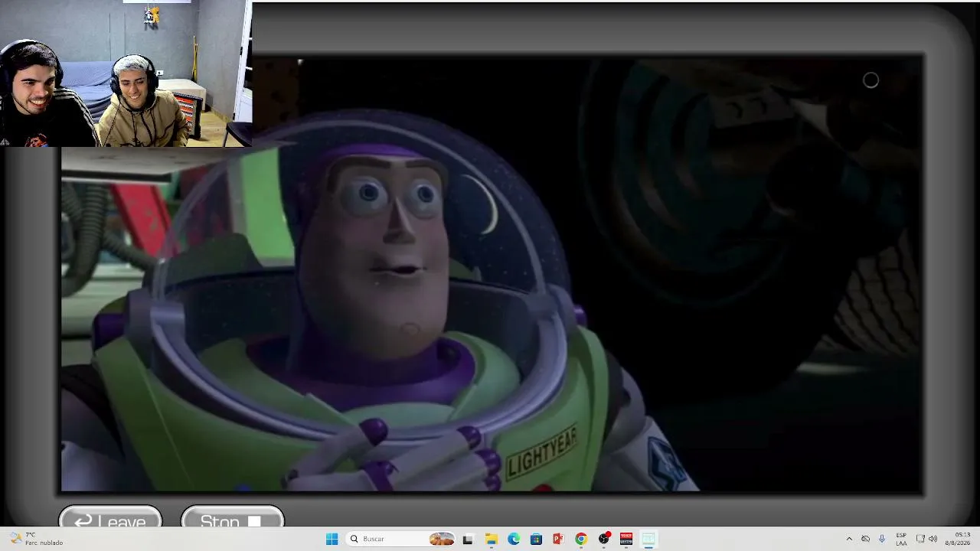
Task: Open the volume speaker tray icon
Action: click(933, 539)
